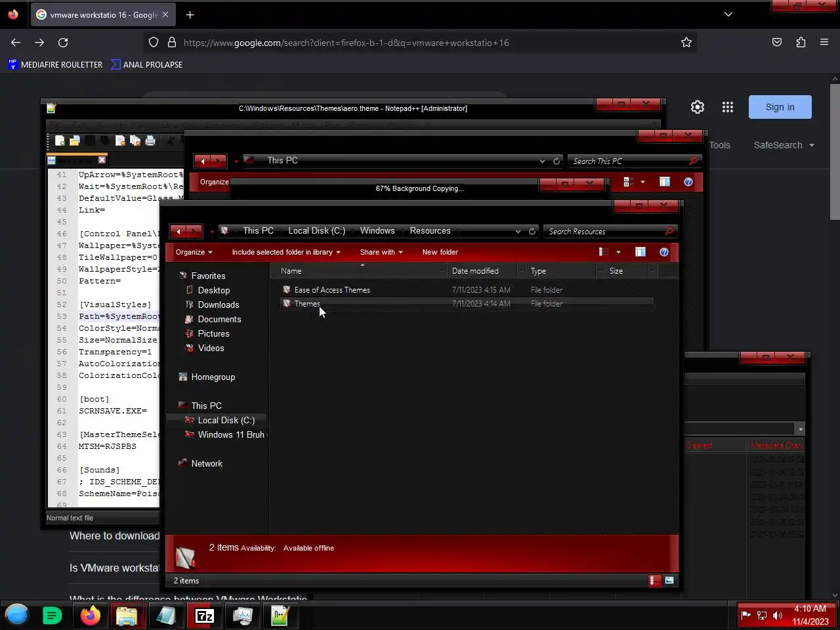Toggle preview pane in Resources window
Viewport: 840px width, 630px height.
point(640,252)
